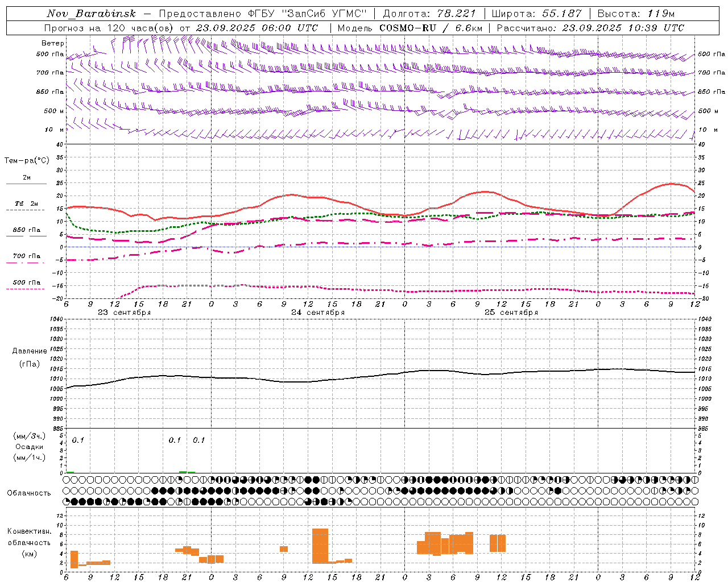This screenshot has width=728, height=582.
Task: Click the Тем-ра(°C) temperature panel label
Action: [27, 161]
